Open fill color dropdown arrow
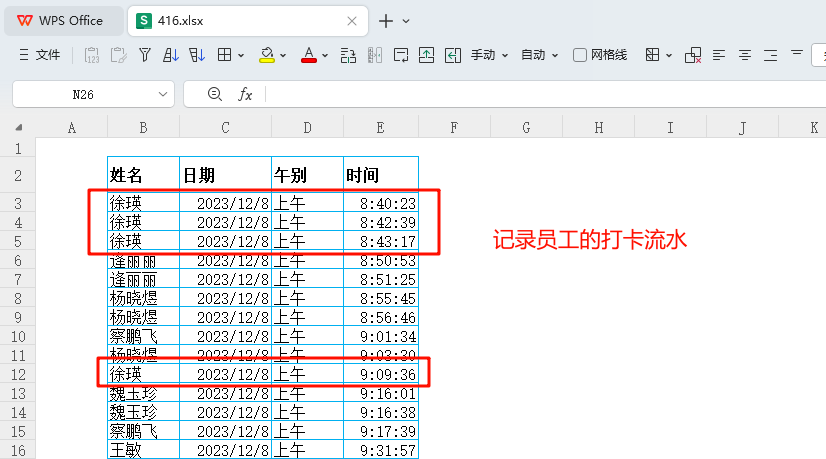 pos(283,55)
